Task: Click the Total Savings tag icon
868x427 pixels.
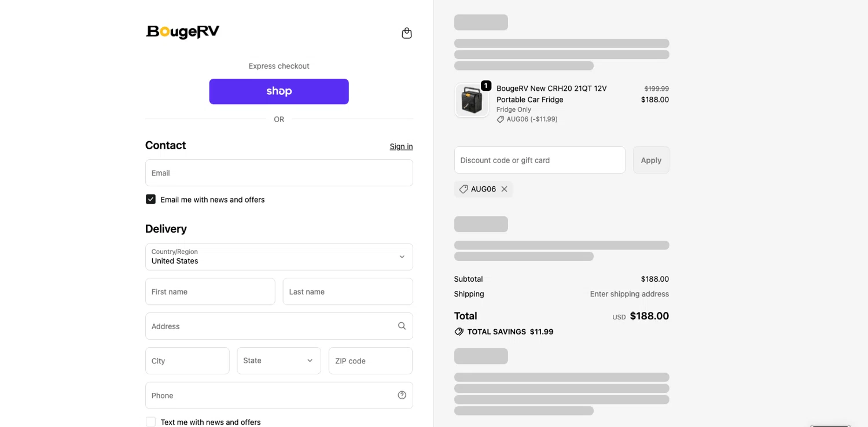Action: [x=459, y=332]
